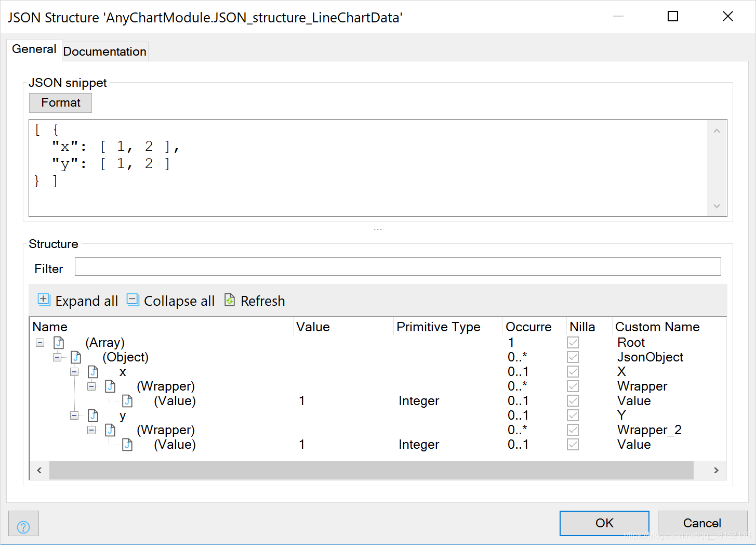This screenshot has width=756, height=545.
Task: Select the JSON icon of the Wrapper node
Action: tap(110, 386)
